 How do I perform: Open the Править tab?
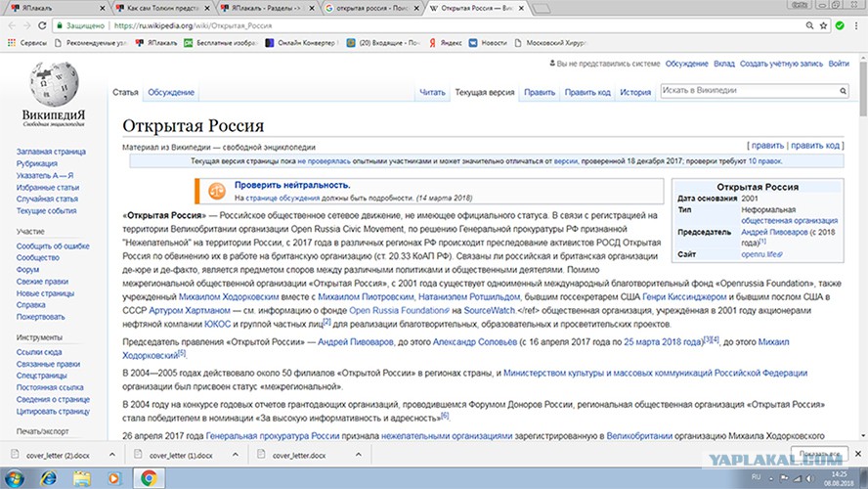pyautogui.click(x=540, y=93)
